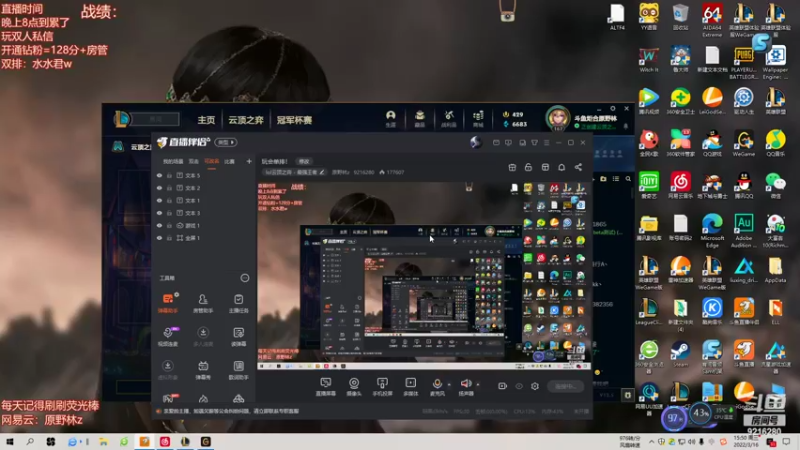Viewport: 800px width, 450px height.
Task: Click the mode pill button beside 直播伴侣 logo
Action: [226, 142]
